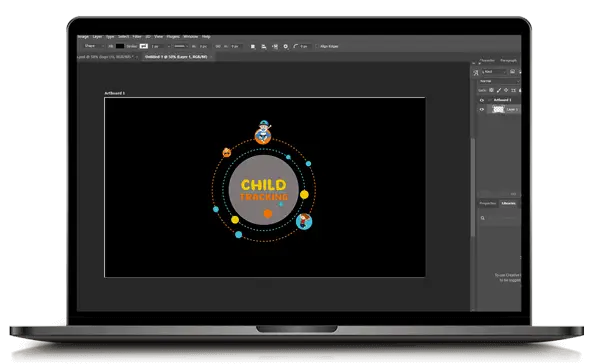600x364 pixels.
Task: Click the path alignment icon
Action: (x=264, y=46)
